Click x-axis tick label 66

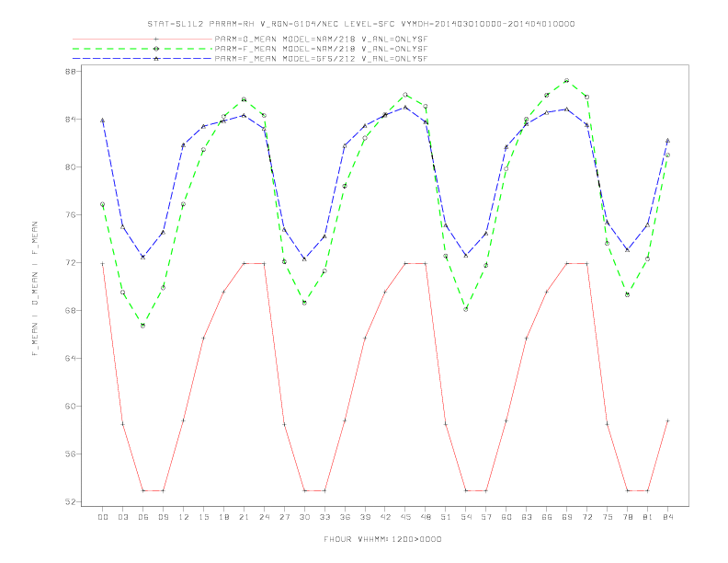point(547,517)
